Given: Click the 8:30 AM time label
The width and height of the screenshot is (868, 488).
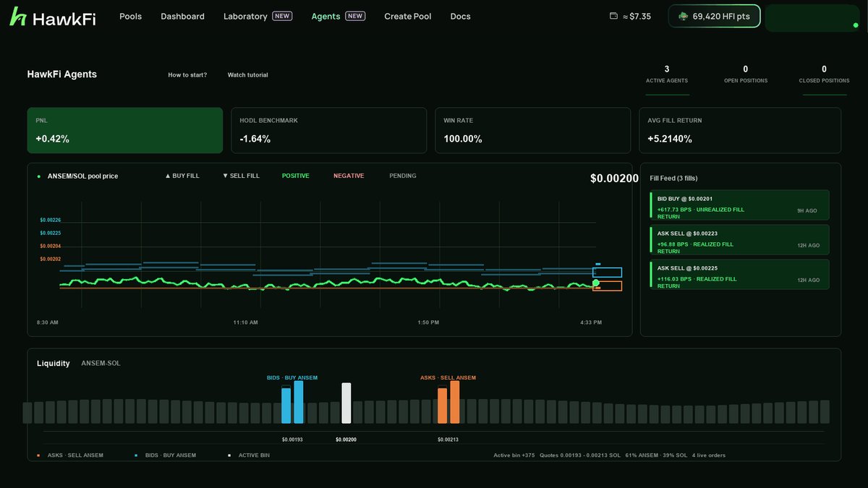Looking at the screenshot, I should [48, 322].
